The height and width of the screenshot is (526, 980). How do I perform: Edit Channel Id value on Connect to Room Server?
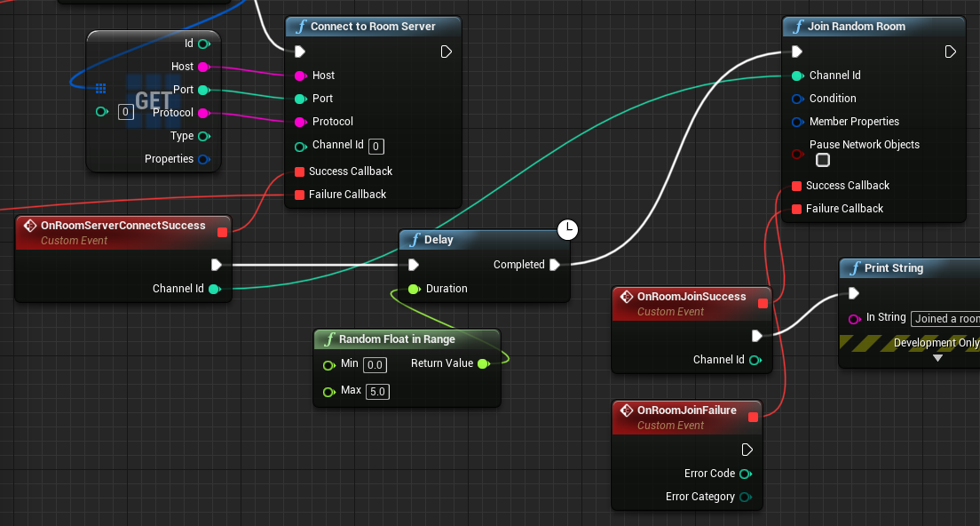(x=375, y=147)
